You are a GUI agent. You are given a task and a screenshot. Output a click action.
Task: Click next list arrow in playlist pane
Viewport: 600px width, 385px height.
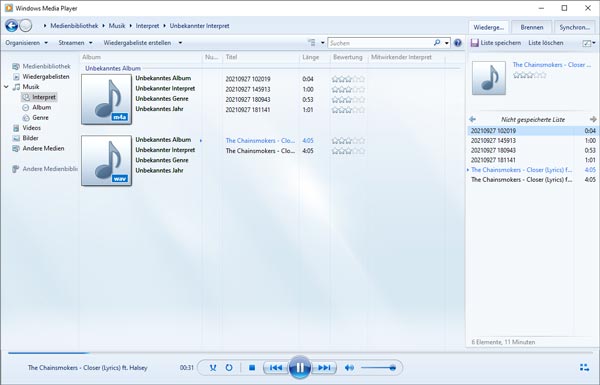click(x=593, y=119)
